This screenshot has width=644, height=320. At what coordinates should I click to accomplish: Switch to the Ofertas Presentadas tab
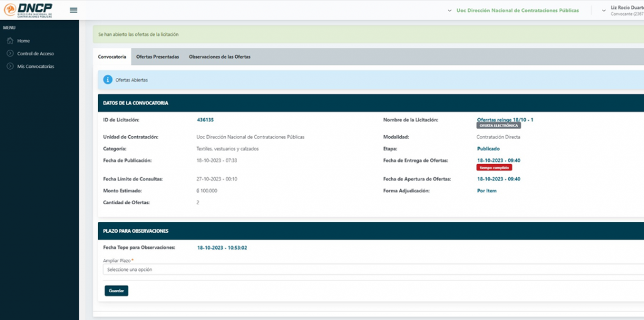[x=158, y=57]
